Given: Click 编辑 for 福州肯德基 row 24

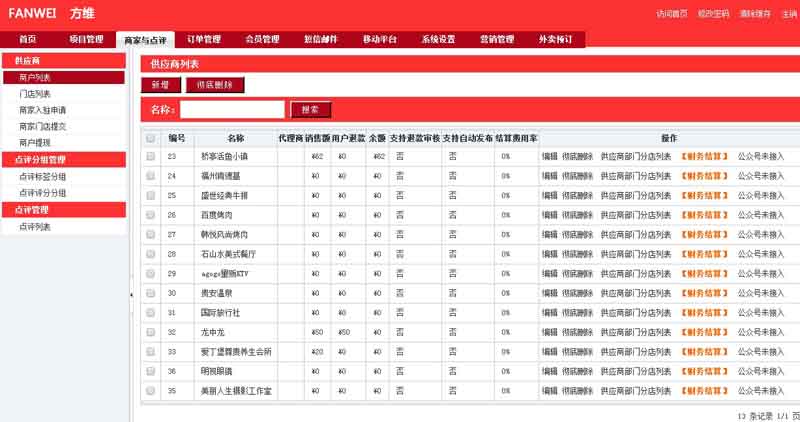Looking at the screenshot, I should tap(550, 176).
